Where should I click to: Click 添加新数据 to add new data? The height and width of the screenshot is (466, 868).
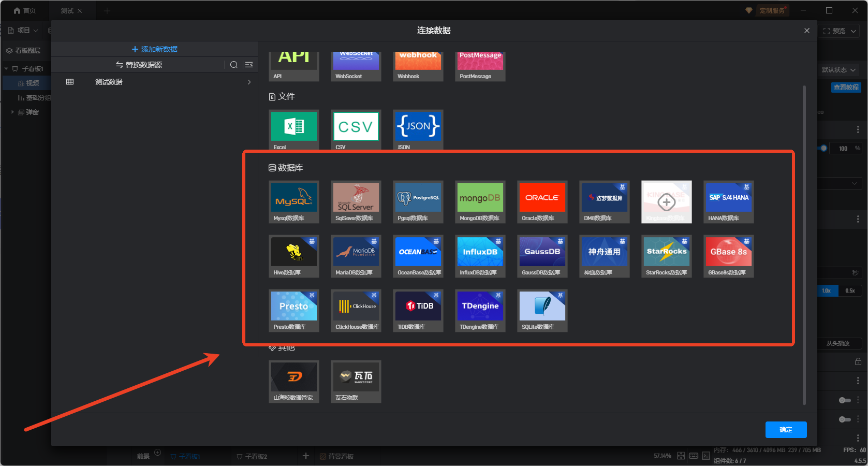(x=154, y=49)
